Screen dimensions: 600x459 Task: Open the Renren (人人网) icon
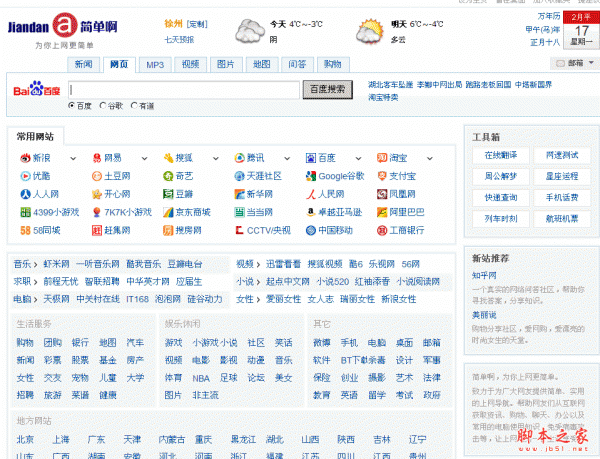tap(25, 194)
